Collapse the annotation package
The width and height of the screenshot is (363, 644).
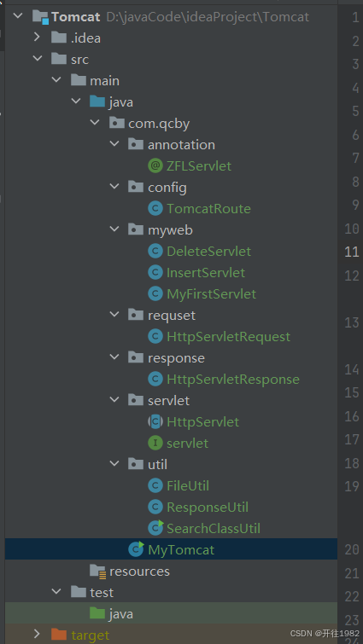[x=114, y=144]
